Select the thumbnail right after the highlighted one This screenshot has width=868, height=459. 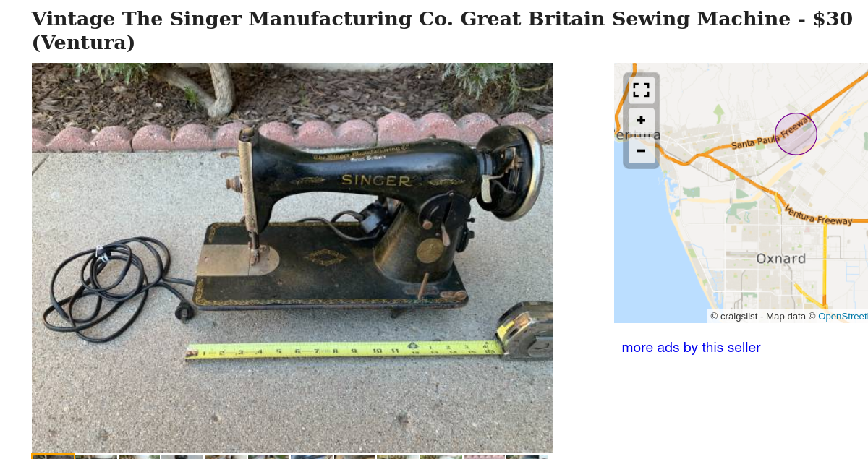(96, 456)
